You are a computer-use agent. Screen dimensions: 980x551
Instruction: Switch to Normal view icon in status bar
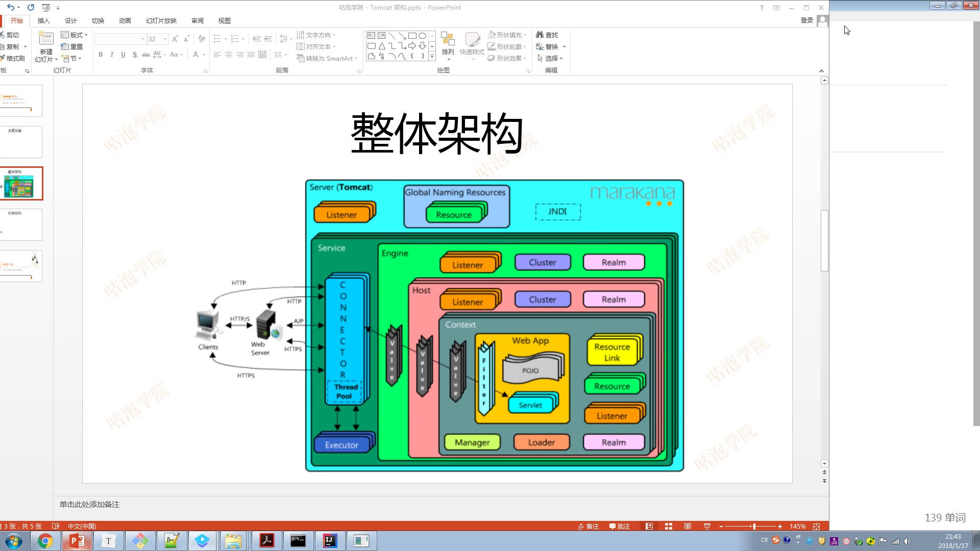649,527
